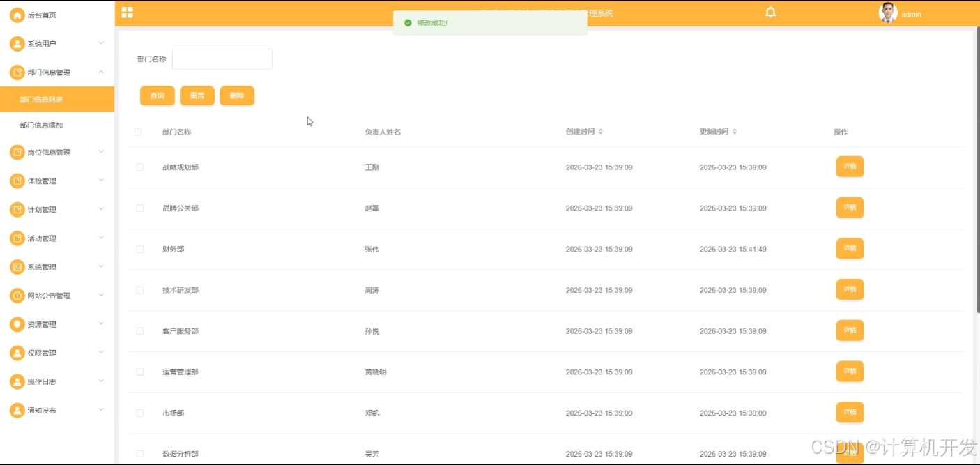Click the 网站公告管理 notice icon
Screen dimensions: 980x465
click(x=17, y=296)
